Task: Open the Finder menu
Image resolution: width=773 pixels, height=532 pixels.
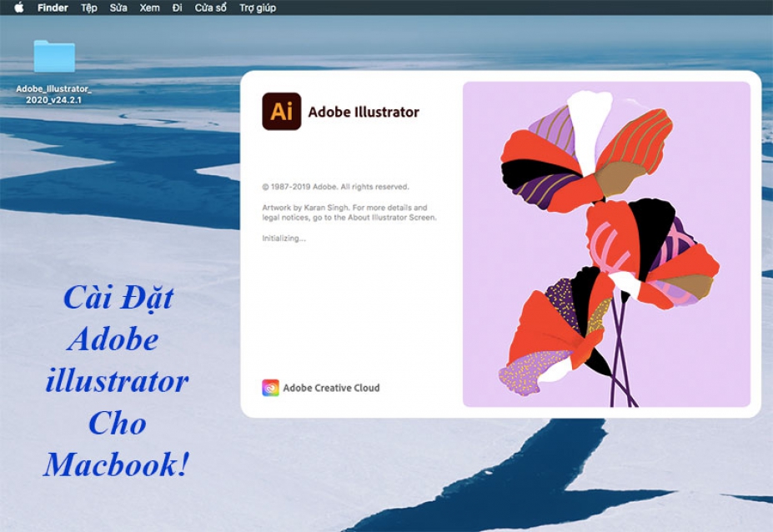Action: [53, 8]
